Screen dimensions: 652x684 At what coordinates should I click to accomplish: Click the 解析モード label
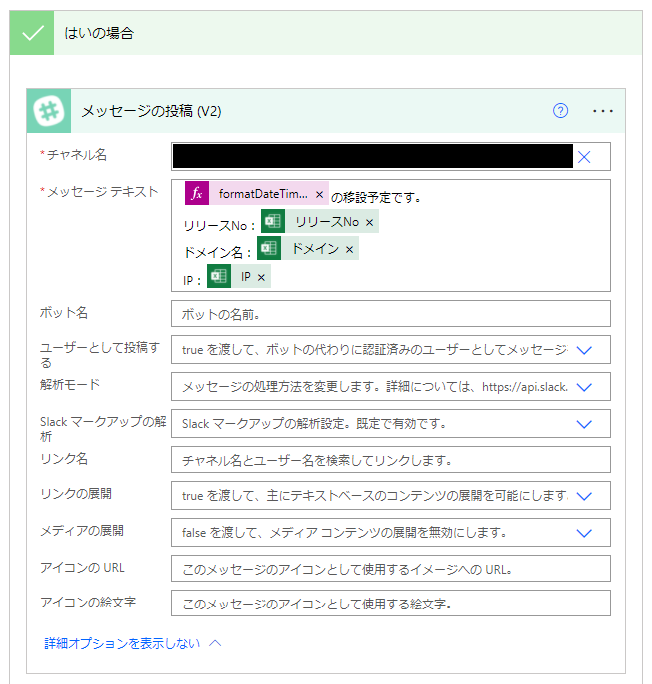tap(70, 384)
